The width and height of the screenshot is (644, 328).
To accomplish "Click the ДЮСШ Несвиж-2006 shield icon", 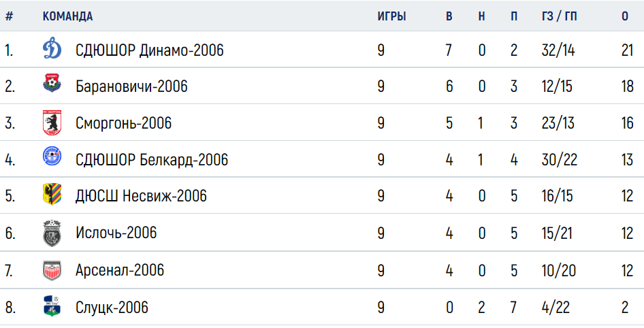I will 52,194.
